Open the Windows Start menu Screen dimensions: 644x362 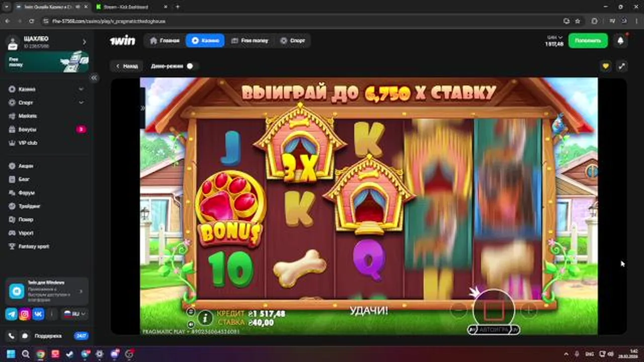pyautogui.click(x=11, y=354)
